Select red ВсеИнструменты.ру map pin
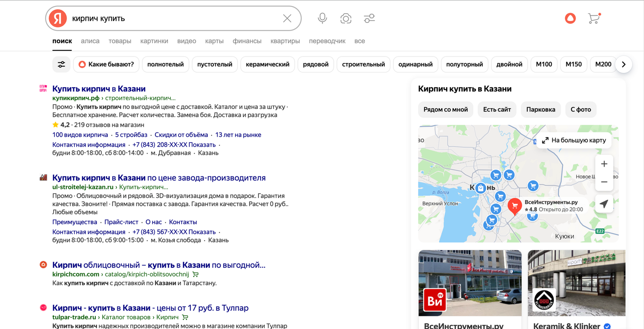This screenshot has width=644, height=329. (x=515, y=206)
